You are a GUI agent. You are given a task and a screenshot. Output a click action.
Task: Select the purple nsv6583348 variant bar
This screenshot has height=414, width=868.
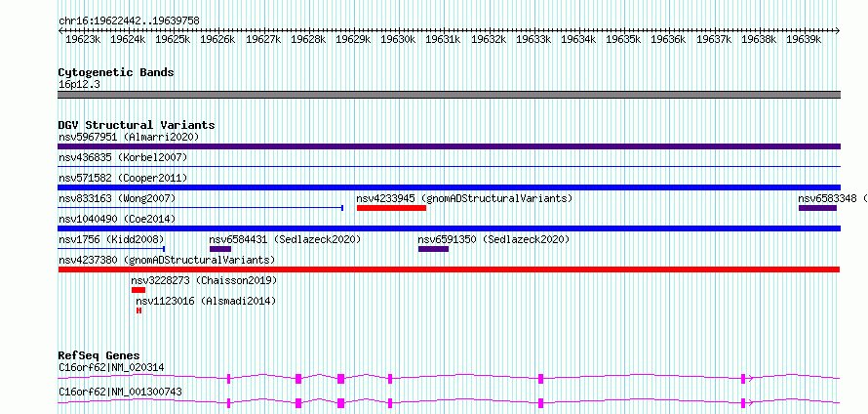(817, 208)
